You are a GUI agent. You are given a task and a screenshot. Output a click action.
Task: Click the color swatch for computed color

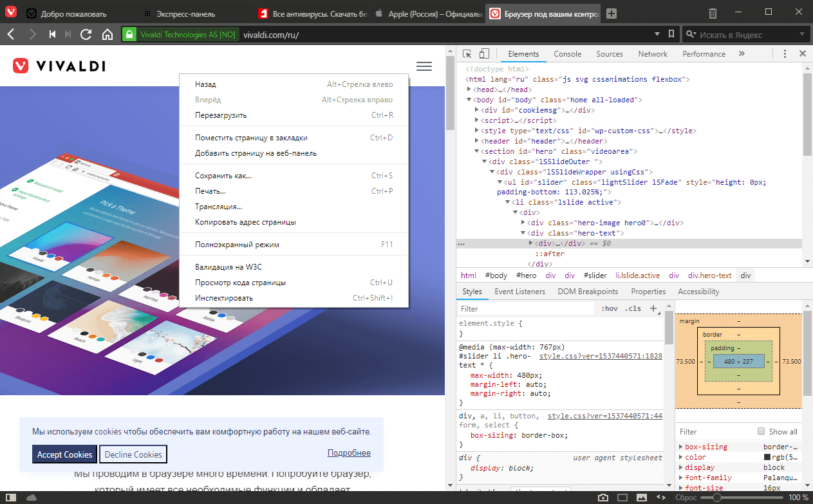click(767, 457)
